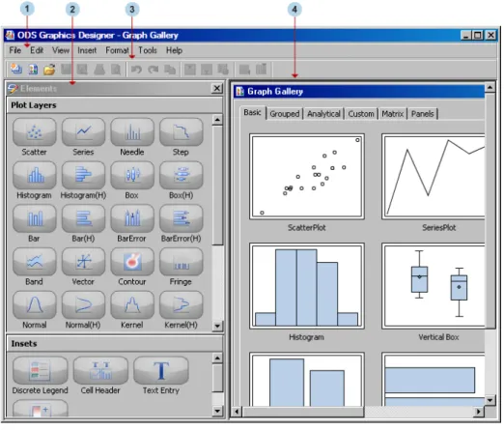Viewport: 504px width, 430px height.
Task: Open the File menu
Action: (x=15, y=50)
